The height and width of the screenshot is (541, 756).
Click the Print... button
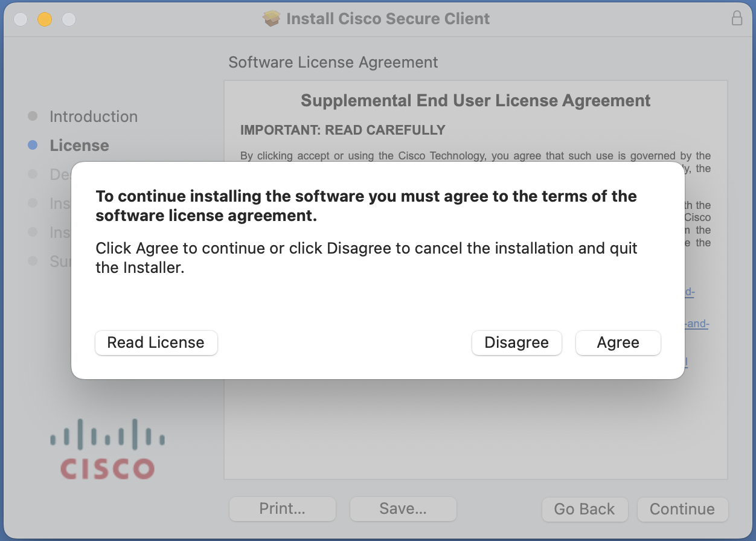283,509
